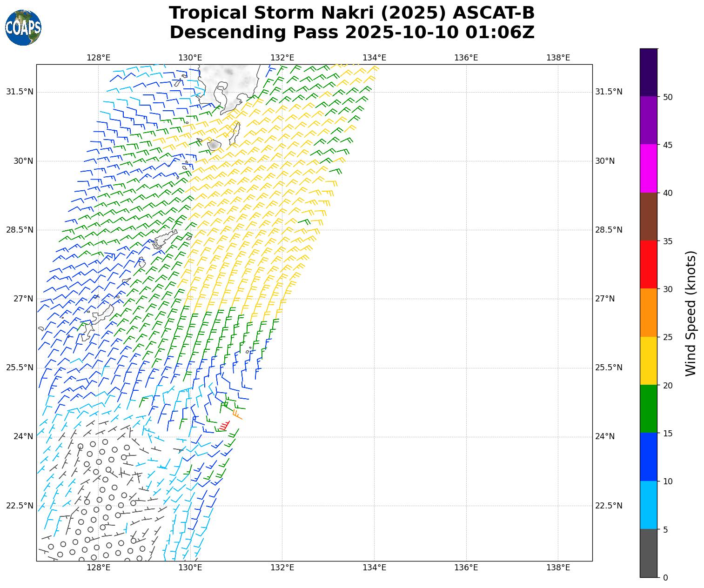This screenshot has height=588, width=704.
Task: Select the dark blue 10-15 knot colorbar segment
Action: click(648, 457)
